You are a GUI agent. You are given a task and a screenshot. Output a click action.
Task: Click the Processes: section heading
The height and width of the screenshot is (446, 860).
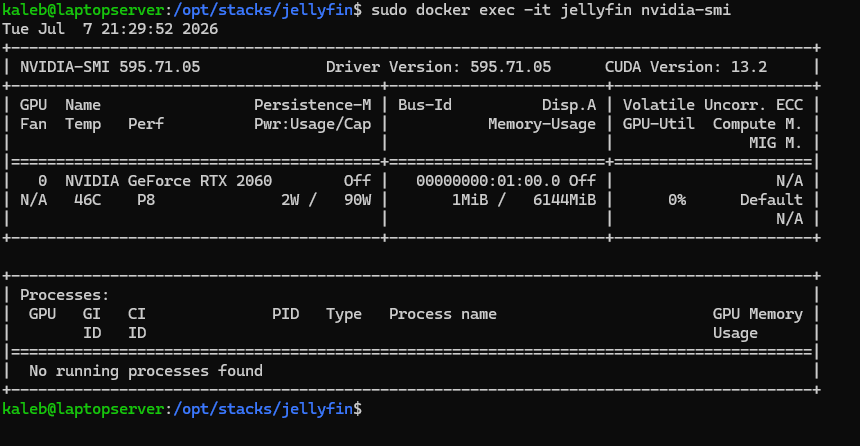(x=65, y=295)
